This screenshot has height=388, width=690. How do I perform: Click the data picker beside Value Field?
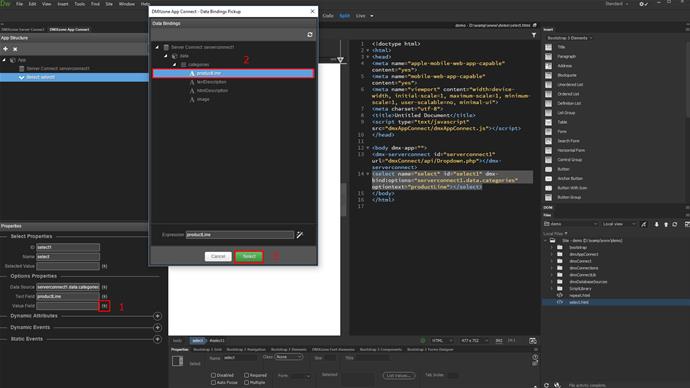tap(104, 306)
